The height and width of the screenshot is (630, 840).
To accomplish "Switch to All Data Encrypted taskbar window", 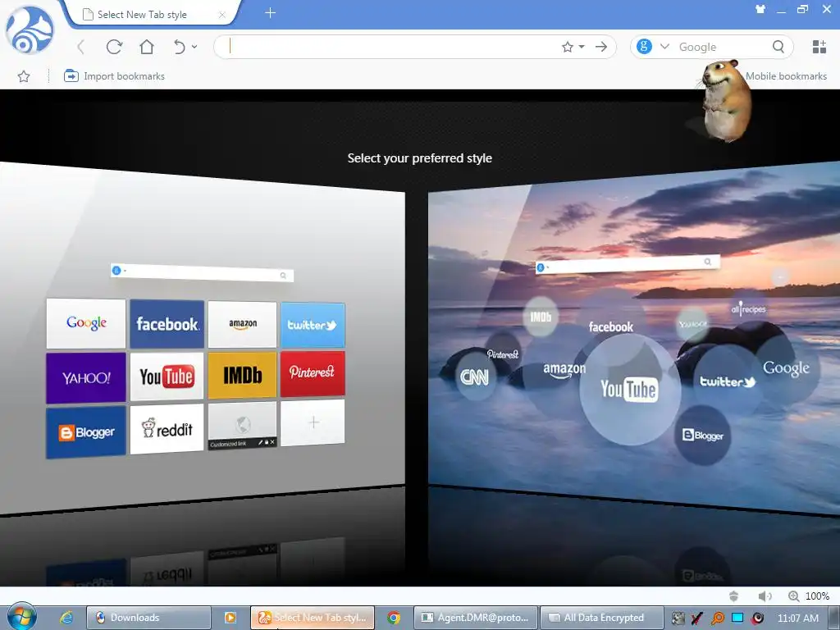I will pos(601,618).
